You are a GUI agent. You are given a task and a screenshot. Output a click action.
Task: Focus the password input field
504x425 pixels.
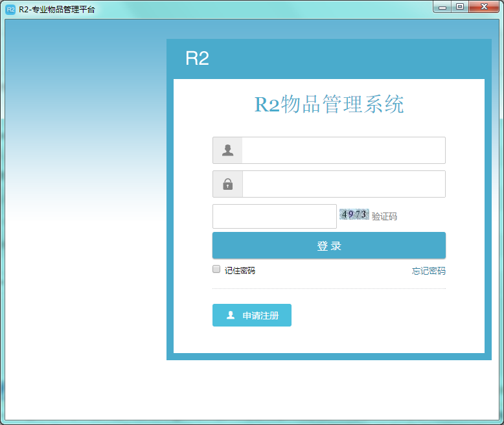343,184
